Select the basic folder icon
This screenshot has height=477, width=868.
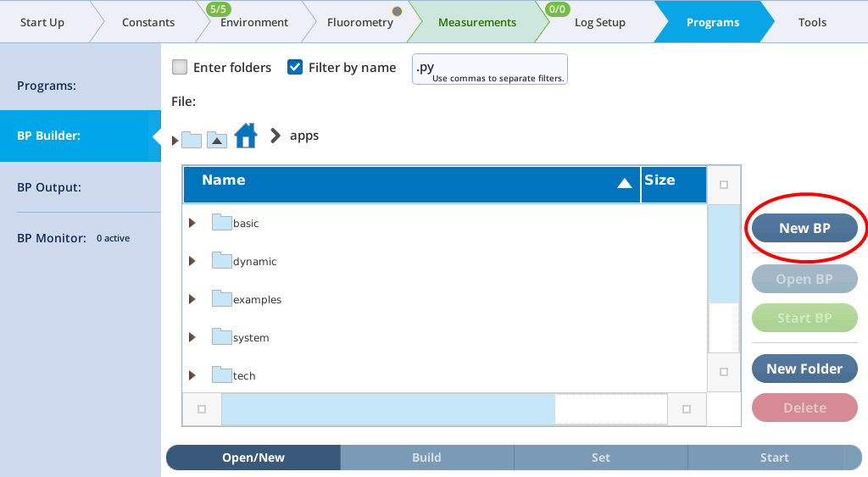pos(222,223)
